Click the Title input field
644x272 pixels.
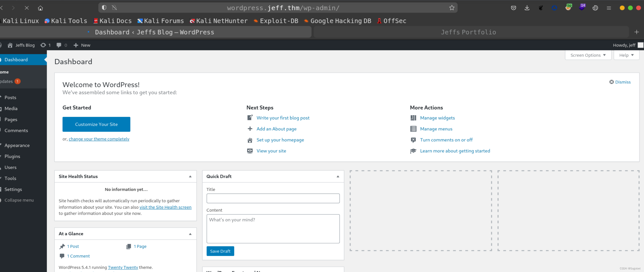273,198
